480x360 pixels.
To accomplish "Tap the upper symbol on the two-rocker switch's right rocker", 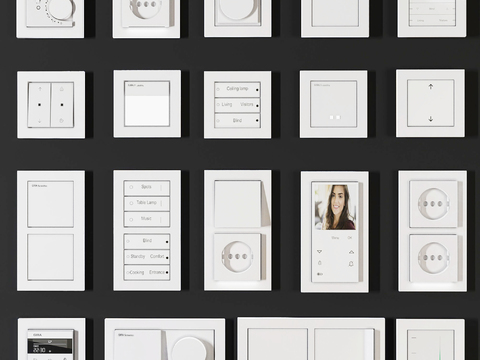I will point(62,89).
